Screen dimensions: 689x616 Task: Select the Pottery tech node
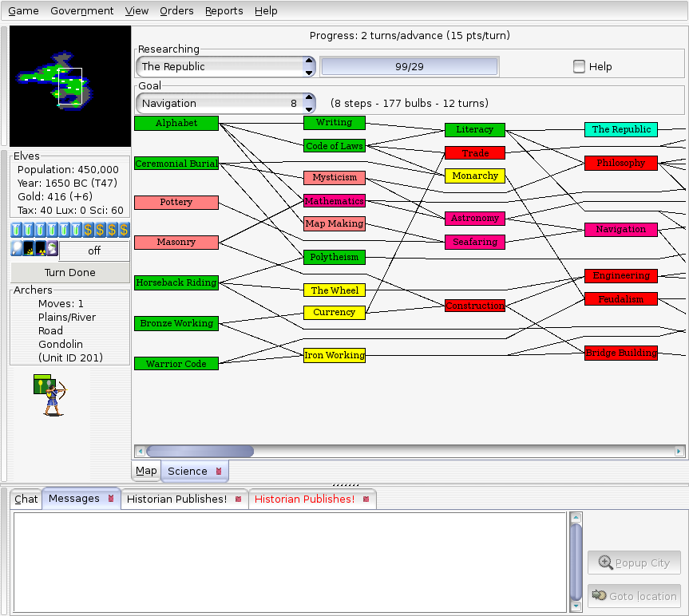coord(176,203)
